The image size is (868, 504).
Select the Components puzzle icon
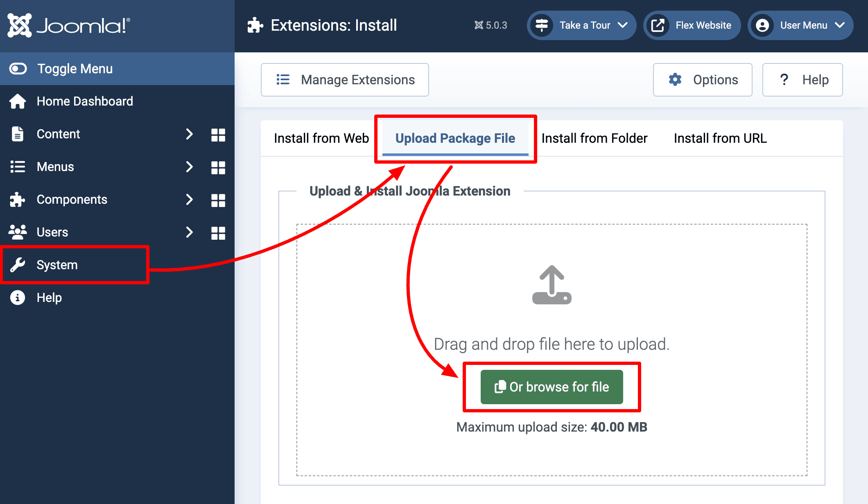pyautogui.click(x=18, y=200)
